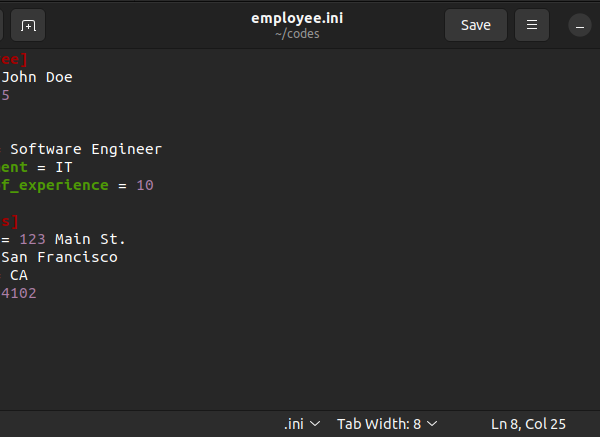Click on the IT department value
Screen dimensions: 600x437
(x=64, y=168)
